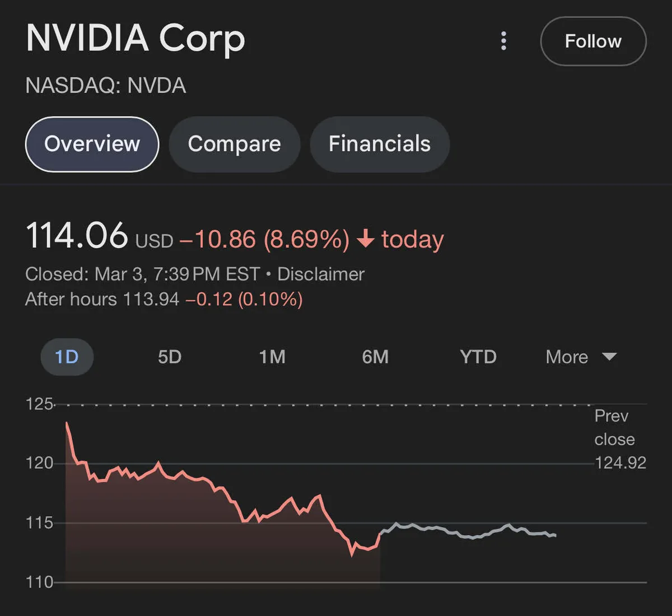Click the 114.06 current price

77,235
